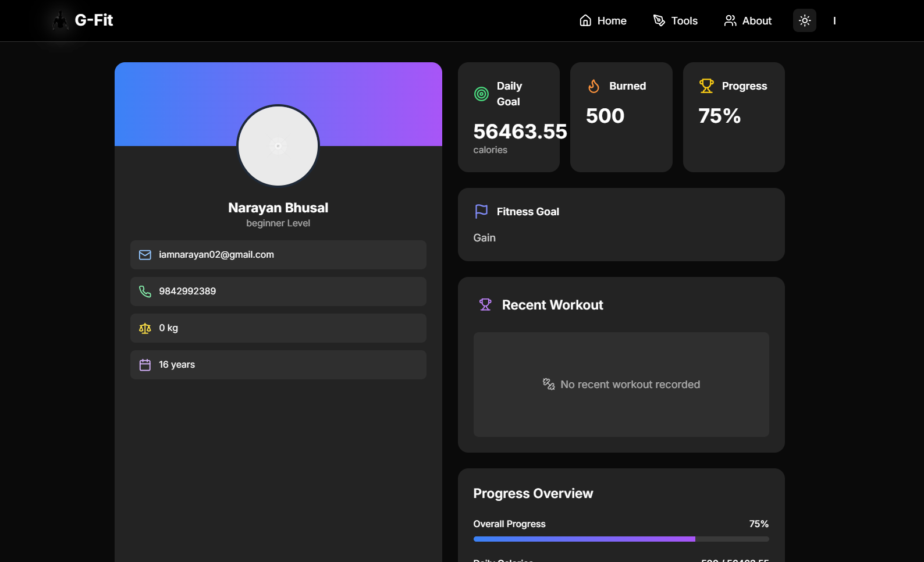Image resolution: width=924 pixels, height=562 pixels.
Task: Click the weight scale icon
Action: tap(145, 328)
